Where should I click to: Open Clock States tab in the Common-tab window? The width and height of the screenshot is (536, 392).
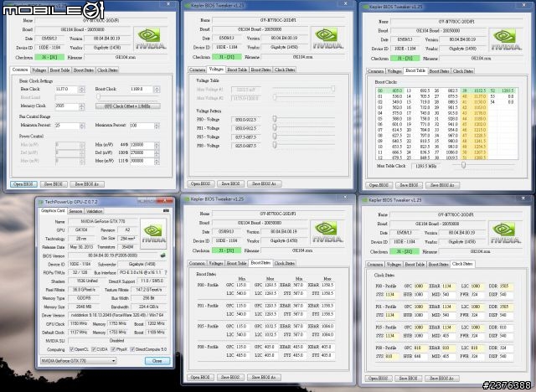107,70
